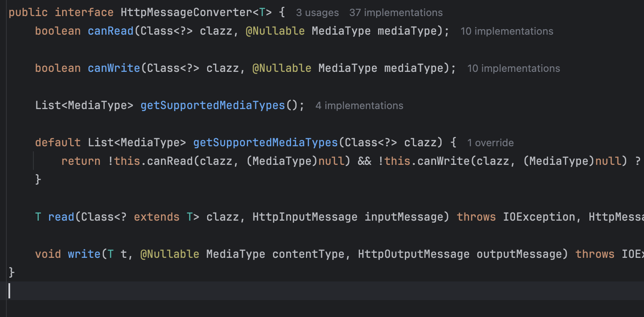This screenshot has height=317, width=644.
Task: Click @Nullable annotation in write signature
Action: (x=170, y=254)
